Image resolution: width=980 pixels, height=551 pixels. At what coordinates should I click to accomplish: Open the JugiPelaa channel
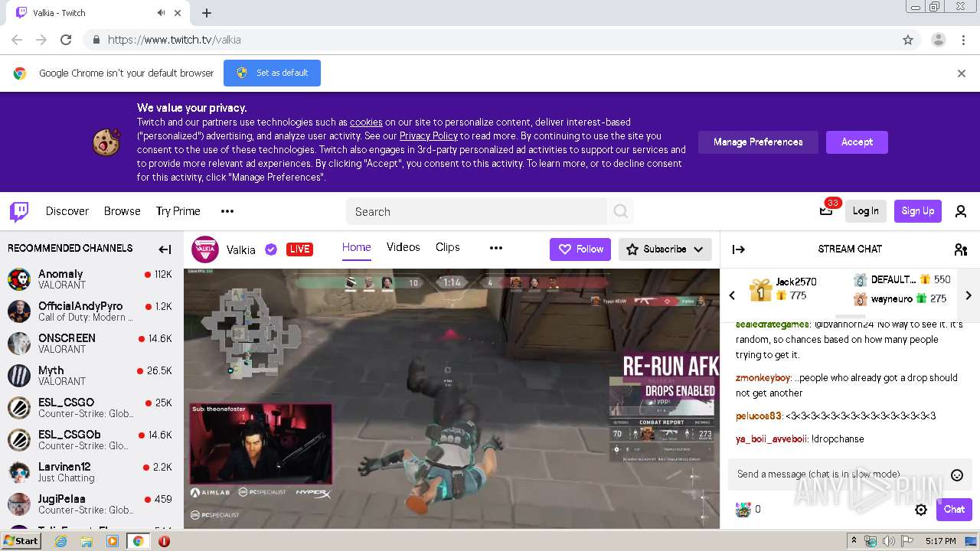coord(91,504)
